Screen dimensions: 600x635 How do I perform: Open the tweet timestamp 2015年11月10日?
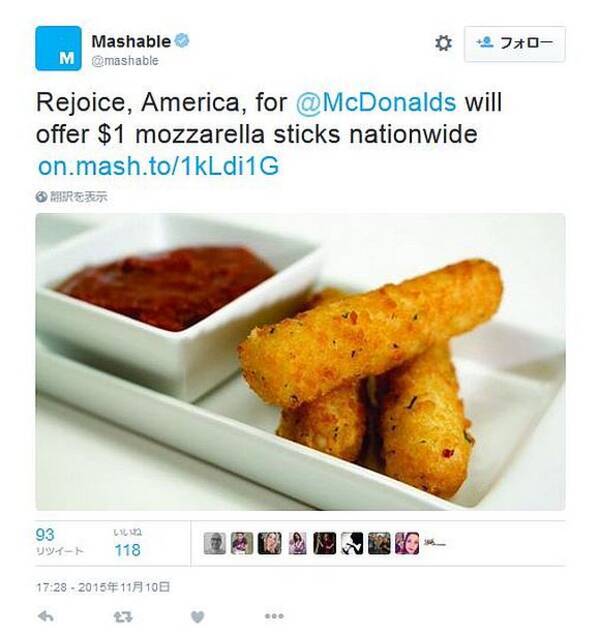pyautogui.click(x=103, y=587)
